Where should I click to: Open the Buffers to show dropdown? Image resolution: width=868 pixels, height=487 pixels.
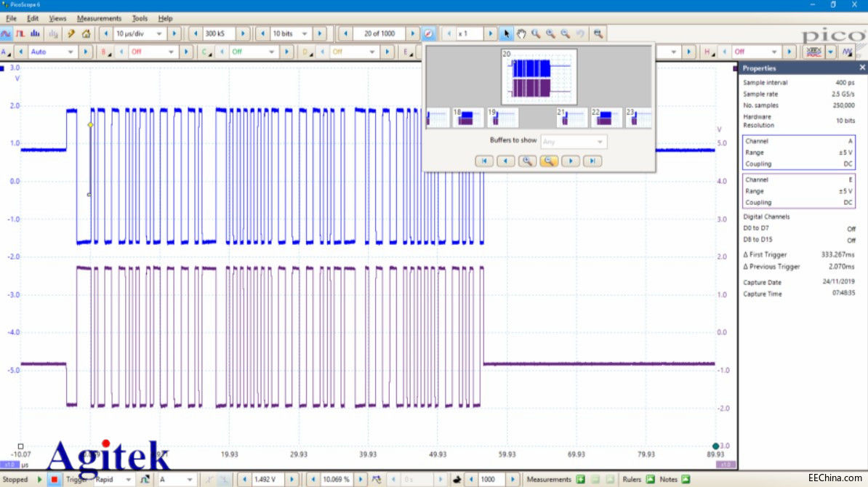(x=574, y=142)
